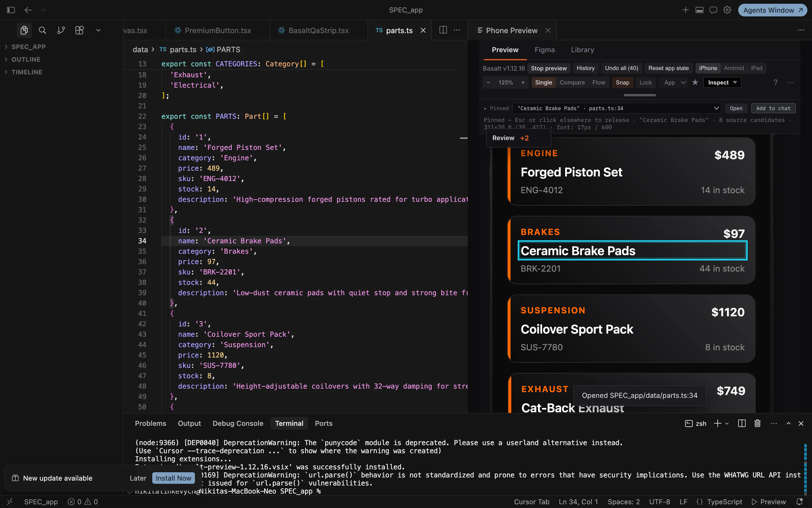This screenshot has height=508, width=812.
Task: Select Flow view mode
Action: tap(598, 83)
